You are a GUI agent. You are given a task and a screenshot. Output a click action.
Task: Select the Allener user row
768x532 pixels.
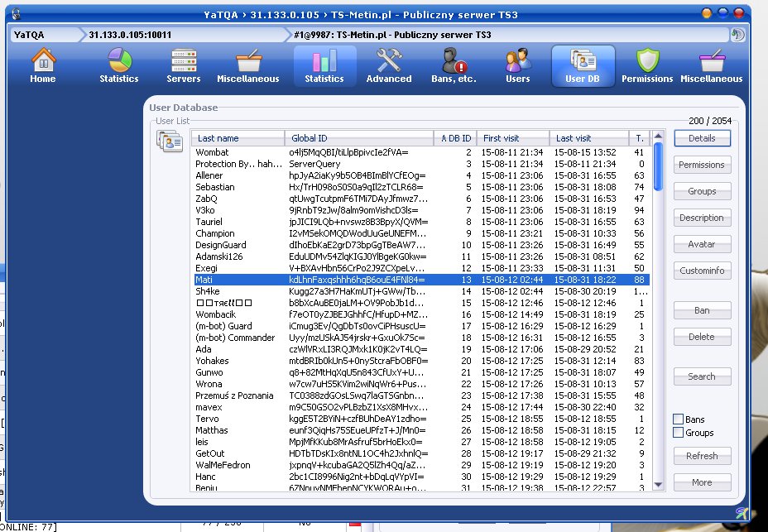pyautogui.click(x=422, y=175)
